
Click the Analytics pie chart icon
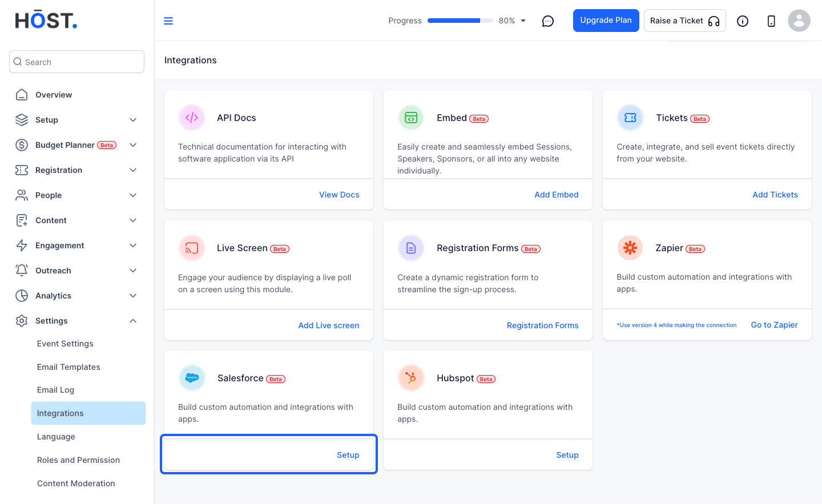pyautogui.click(x=22, y=296)
